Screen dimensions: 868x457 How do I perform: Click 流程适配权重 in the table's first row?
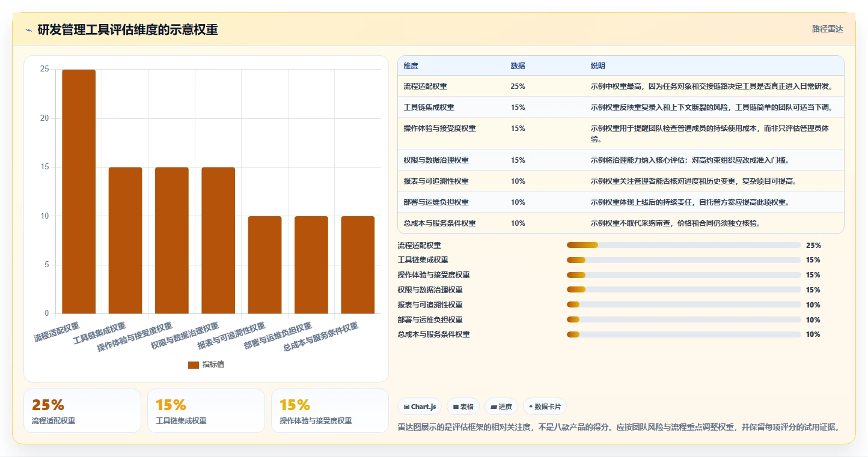(x=426, y=86)
